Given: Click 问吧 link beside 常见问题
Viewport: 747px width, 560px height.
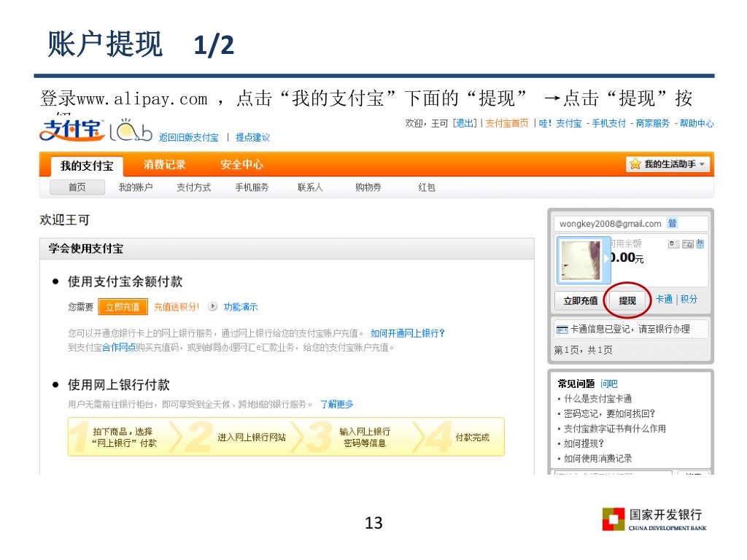Looking at the screenshot, I should [x=609, y=384].
